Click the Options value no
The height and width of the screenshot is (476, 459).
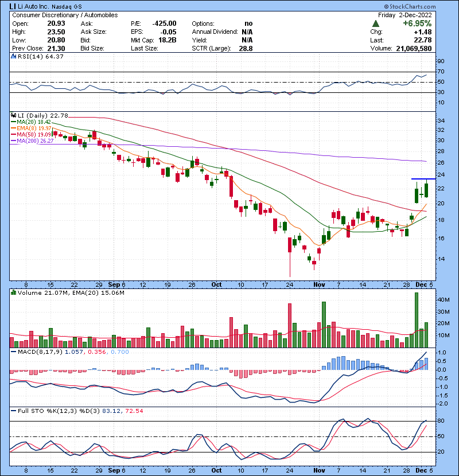coord(248,24)
